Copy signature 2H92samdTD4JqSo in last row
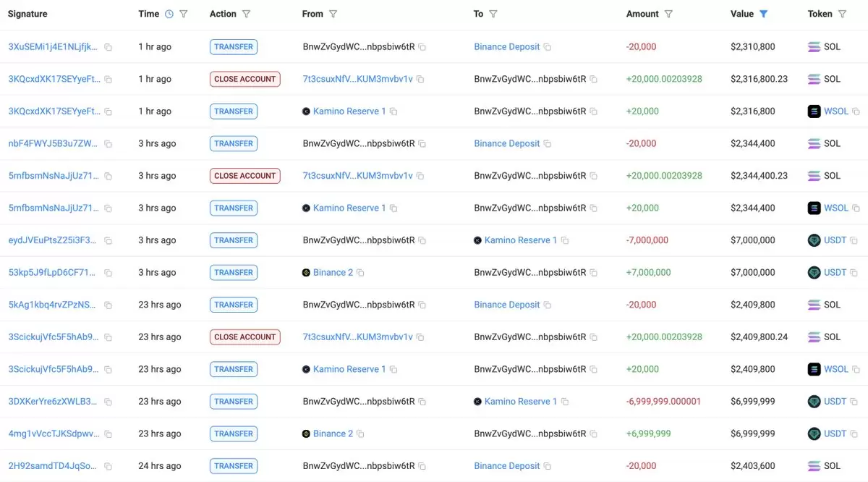 coord(108,466)
